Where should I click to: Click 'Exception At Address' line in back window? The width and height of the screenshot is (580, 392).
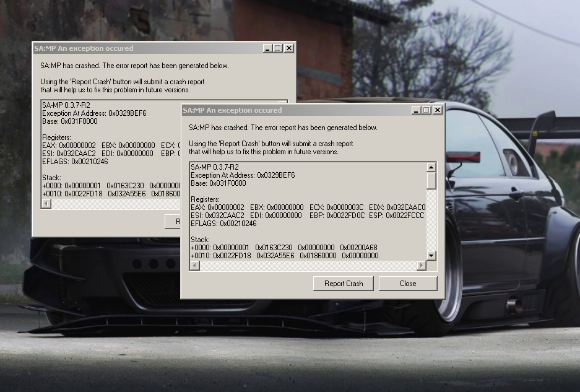(x=94, y=113)
